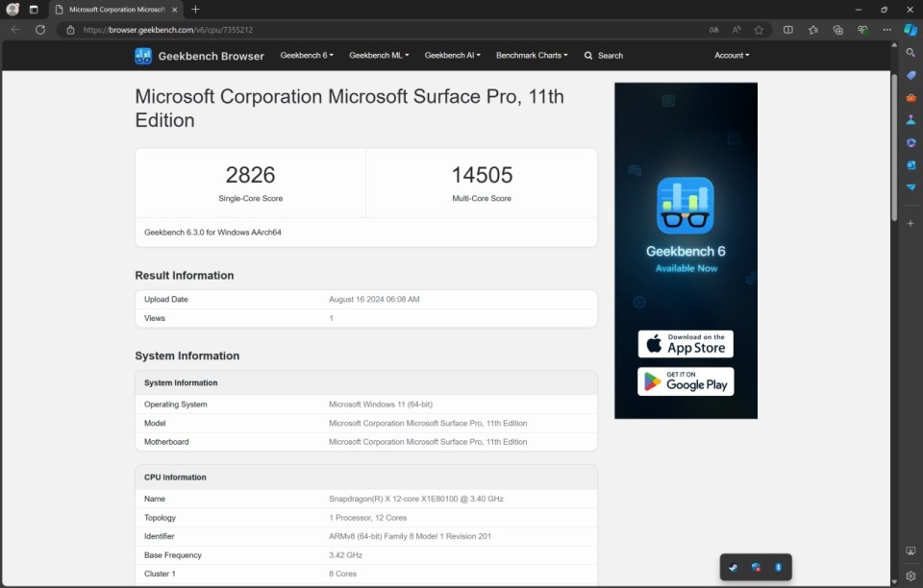Open Edge settings and more menu
Screen dimensions: 923x588
pos(887,30)
